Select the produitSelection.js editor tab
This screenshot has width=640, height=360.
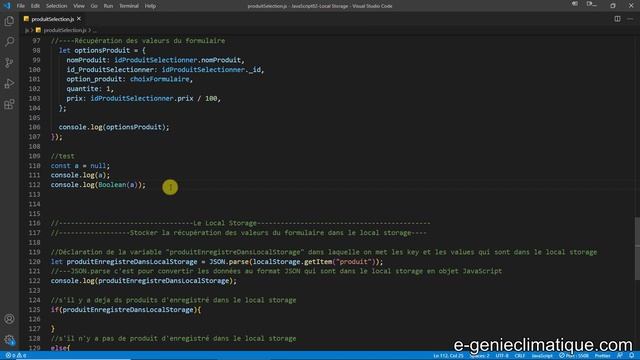[52, 19]
